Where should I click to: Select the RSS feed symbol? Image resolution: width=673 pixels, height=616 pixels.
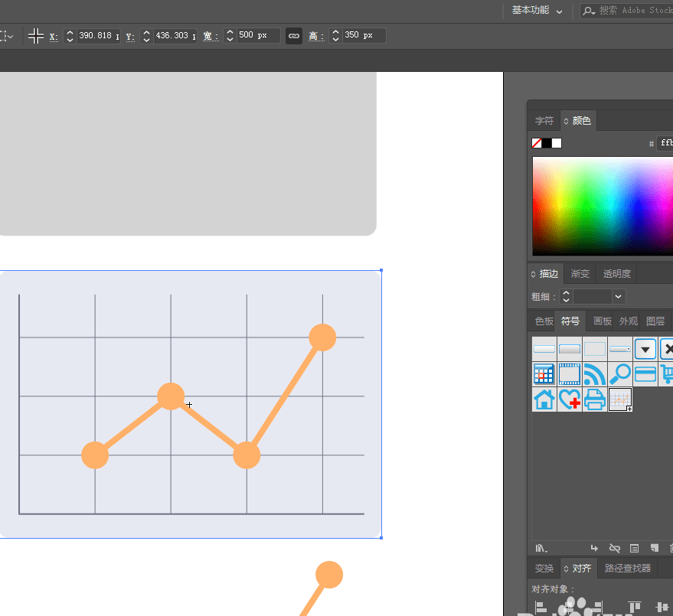point(595,374)
